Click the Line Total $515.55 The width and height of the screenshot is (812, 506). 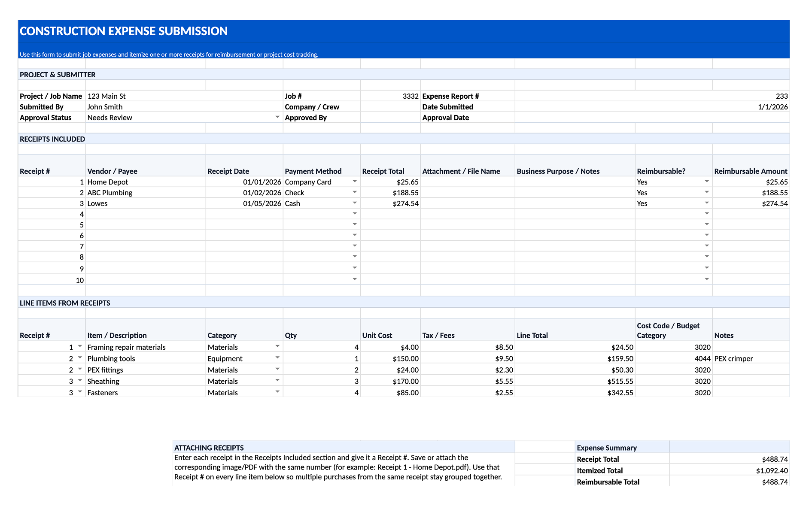(x=575, y=381)
